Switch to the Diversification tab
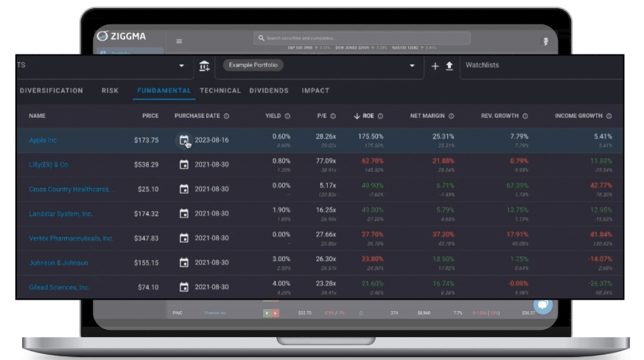 [52, 91]
